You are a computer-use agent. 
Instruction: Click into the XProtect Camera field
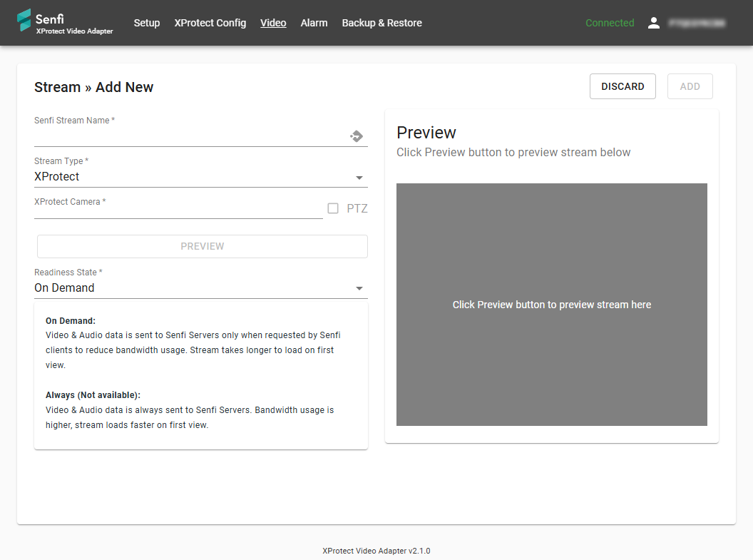click(x=178, y=209)
